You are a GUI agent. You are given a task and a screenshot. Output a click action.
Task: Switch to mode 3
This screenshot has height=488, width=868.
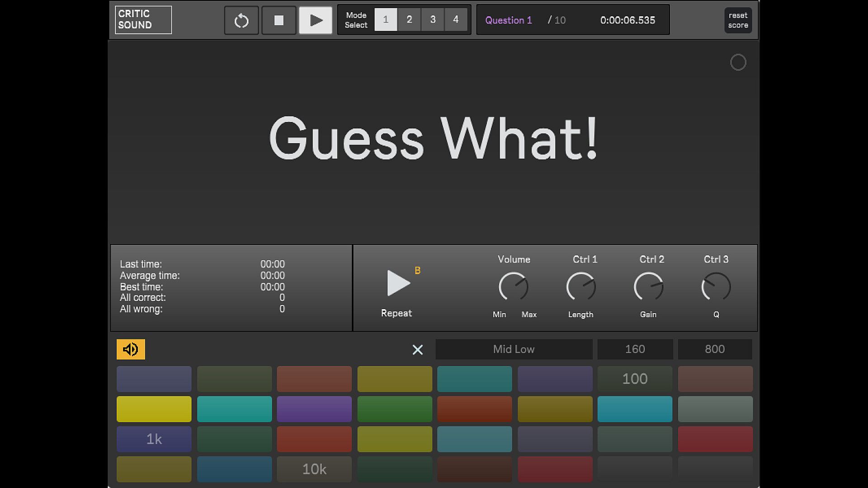[x=433, y=19]
